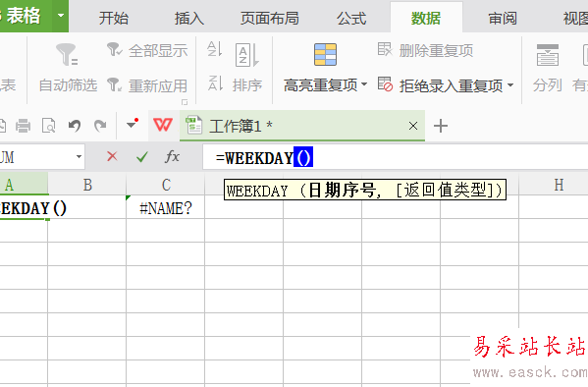The image size is (588, 387).
Task: Switch to the 页面布局 ribbon tab
Action: coord(270,18)
